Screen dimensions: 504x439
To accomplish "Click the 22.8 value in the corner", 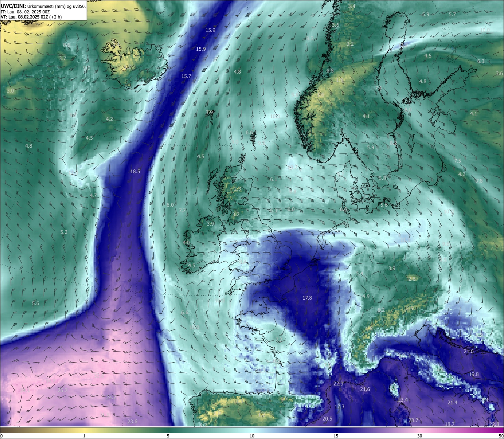I will pyautogui.click(x=494, y=424).
